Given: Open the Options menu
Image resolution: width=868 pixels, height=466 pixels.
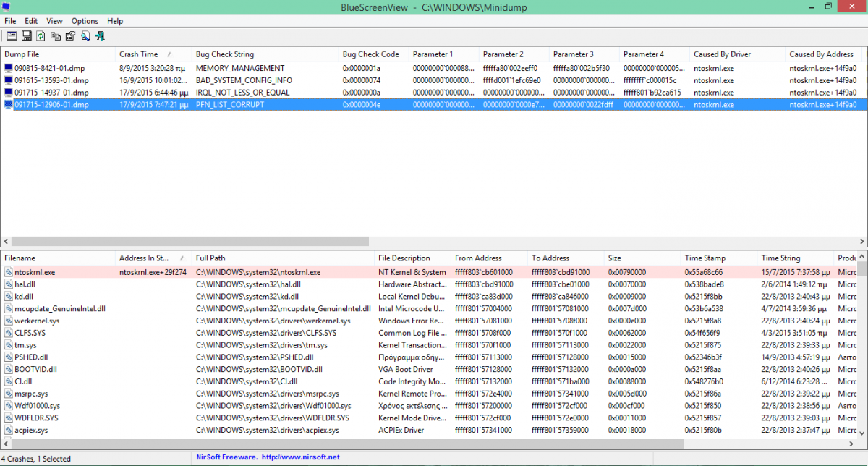Looking at the screenshot, I should [85, 21].
